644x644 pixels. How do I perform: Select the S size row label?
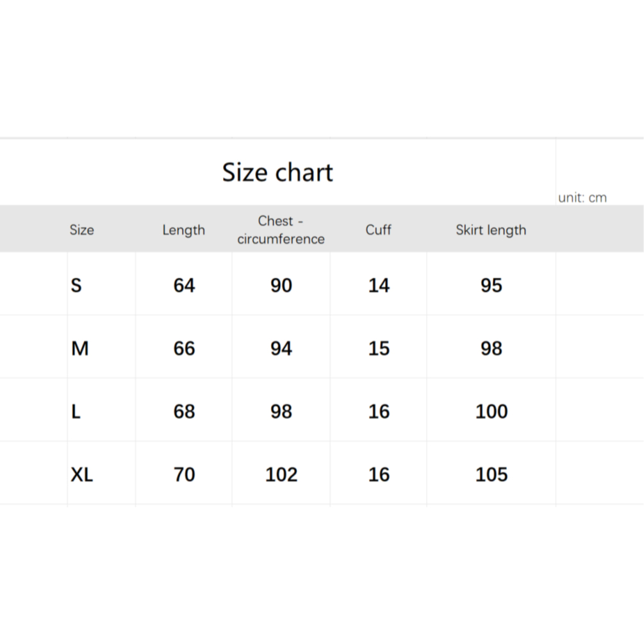(x=76, y=285)
